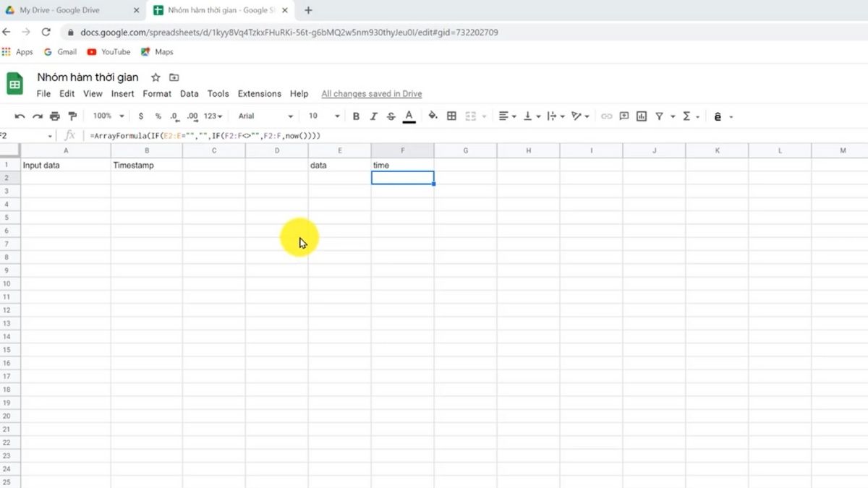
Task: Expand the font size dropdown
Action: click(324, 116)
